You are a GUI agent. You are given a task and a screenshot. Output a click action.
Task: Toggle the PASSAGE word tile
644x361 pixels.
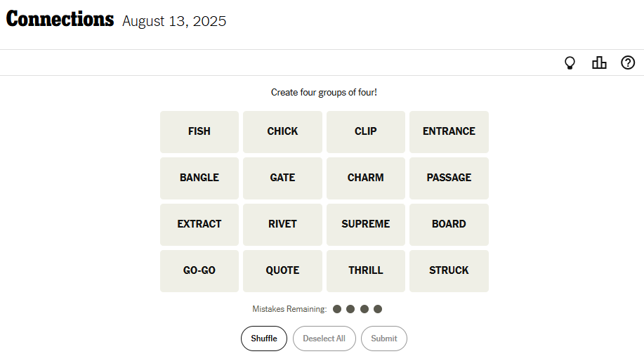pyautogui.click(x=449, y=178)
